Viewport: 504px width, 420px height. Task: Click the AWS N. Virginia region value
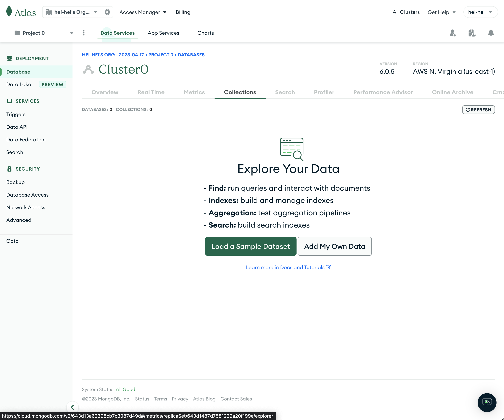pos(454,71)
